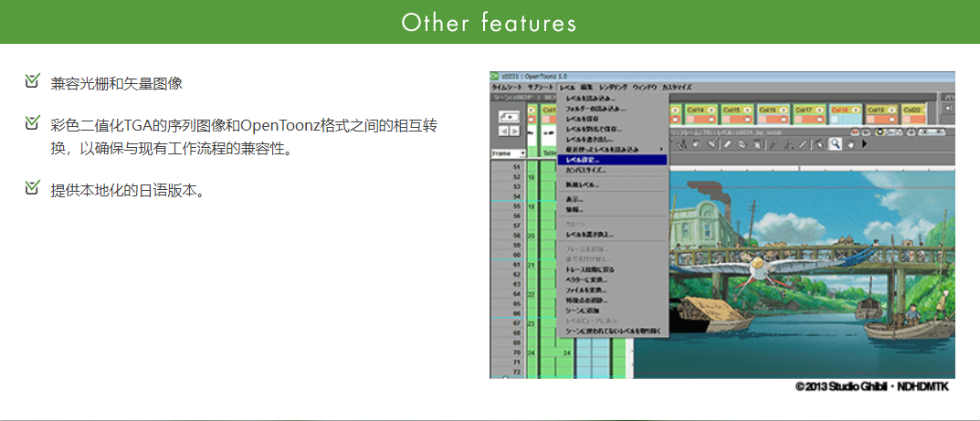The width and height of the screenshot is (980, 421).
Task: Toggle the eye preview of Col14
Action: pos(711,110)
